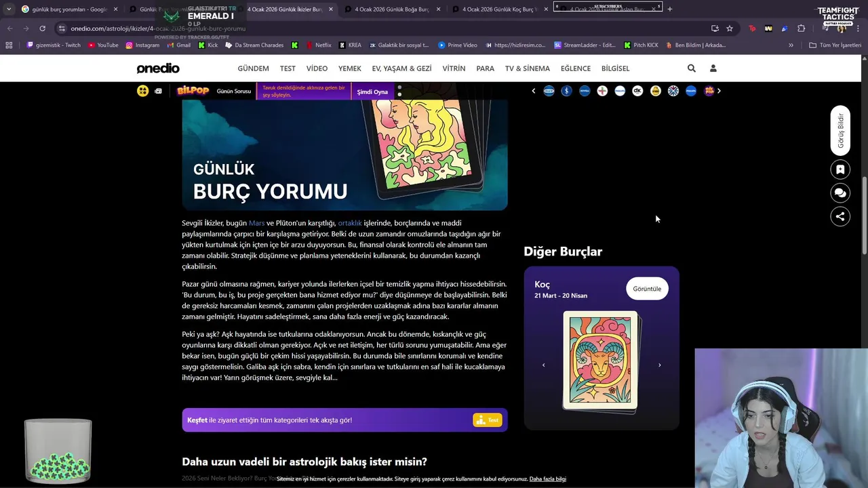Open the BİLGİSEL menu item
868x488 pixels.
pyautogui.click(x=615, y=68)
